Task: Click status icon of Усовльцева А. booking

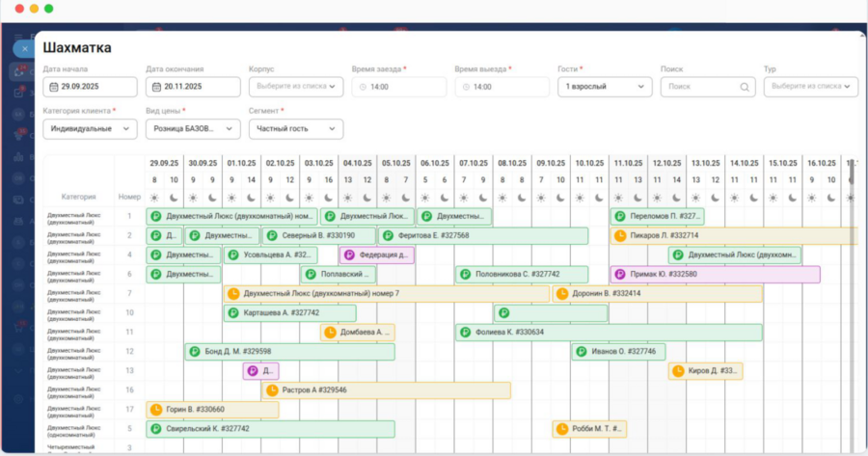Action: pyautogui.click(x=233, y=255)
